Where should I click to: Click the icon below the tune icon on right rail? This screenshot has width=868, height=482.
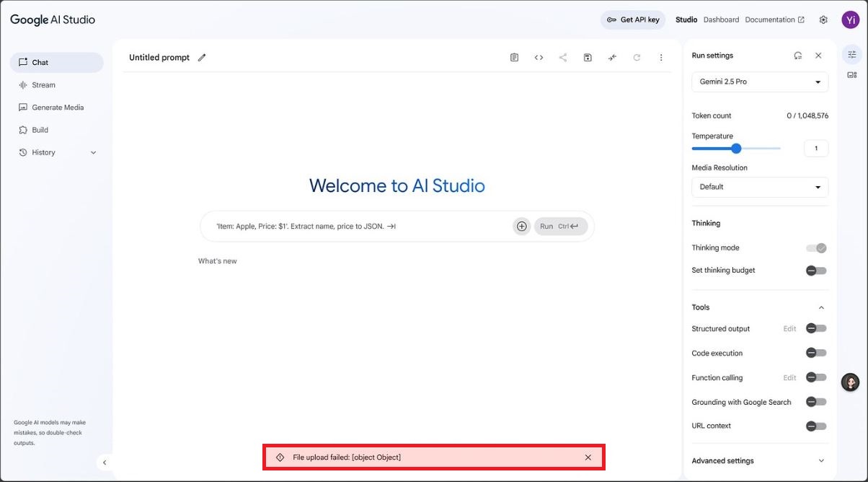click(852, 75)
